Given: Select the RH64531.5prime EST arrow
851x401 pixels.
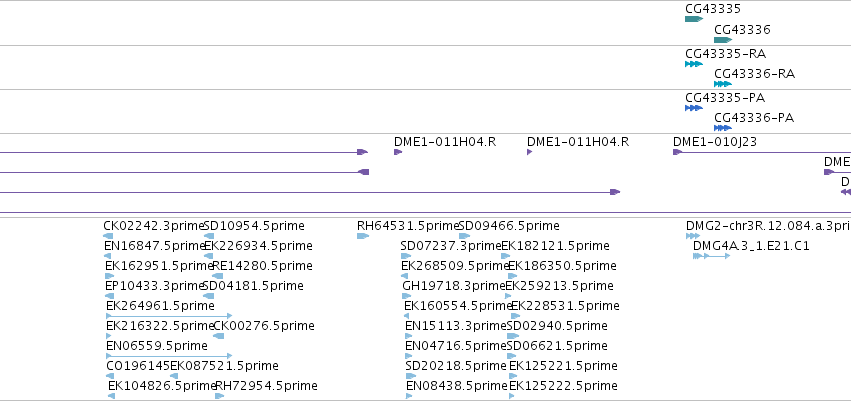Looking at the screenshot, I should (363, 236).
